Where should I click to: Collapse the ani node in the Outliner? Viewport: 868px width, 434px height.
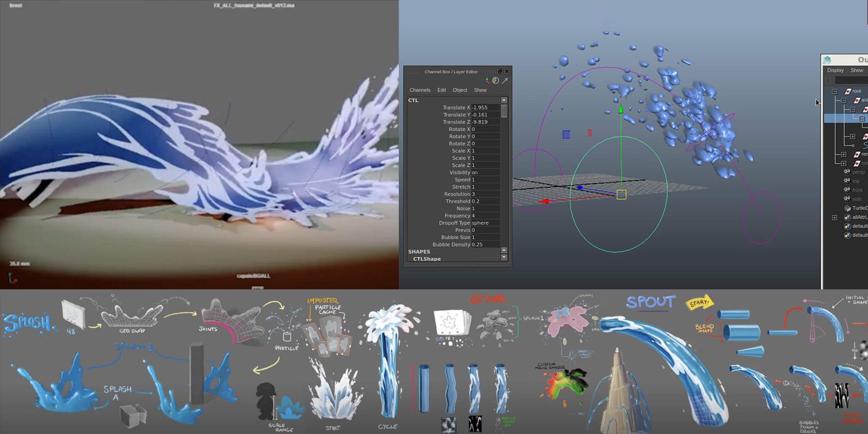844,100
